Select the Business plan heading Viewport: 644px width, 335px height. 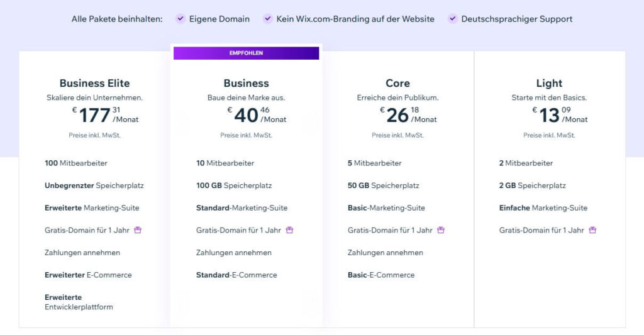(x=246, y=83)
